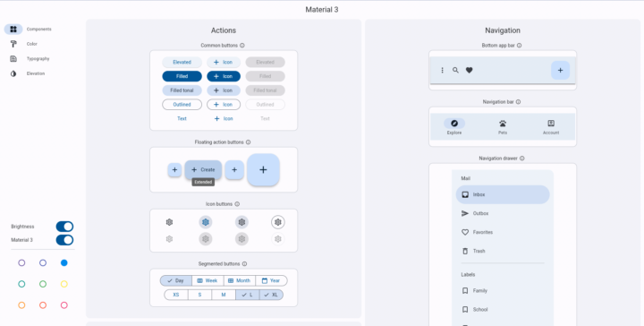Select the Week segment

(208, 281)
